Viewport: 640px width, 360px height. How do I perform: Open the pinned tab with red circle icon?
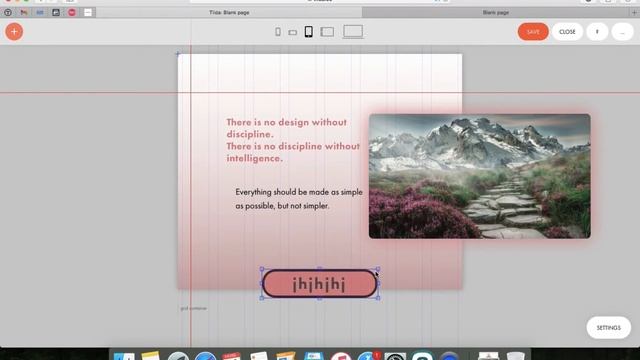[x=72, y=12]
